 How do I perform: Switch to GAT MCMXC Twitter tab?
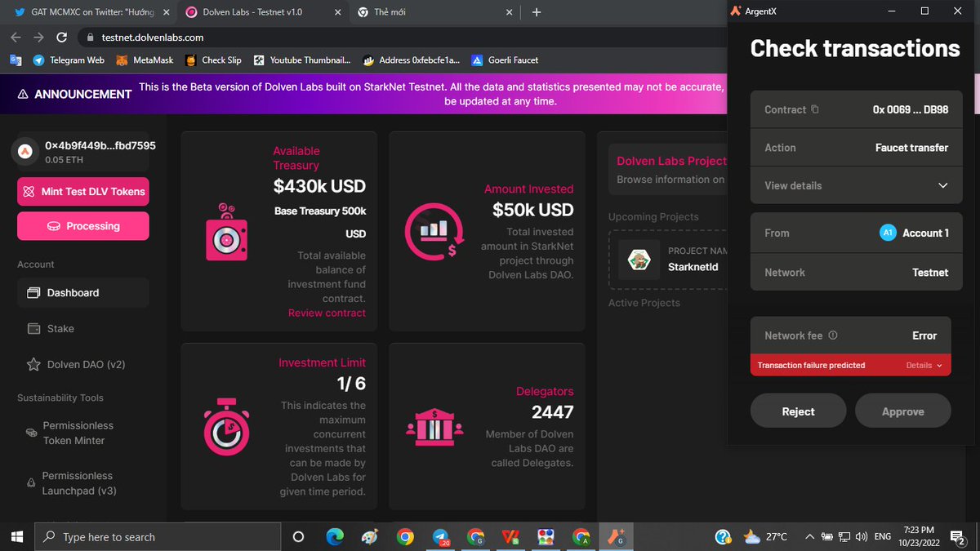91,12
